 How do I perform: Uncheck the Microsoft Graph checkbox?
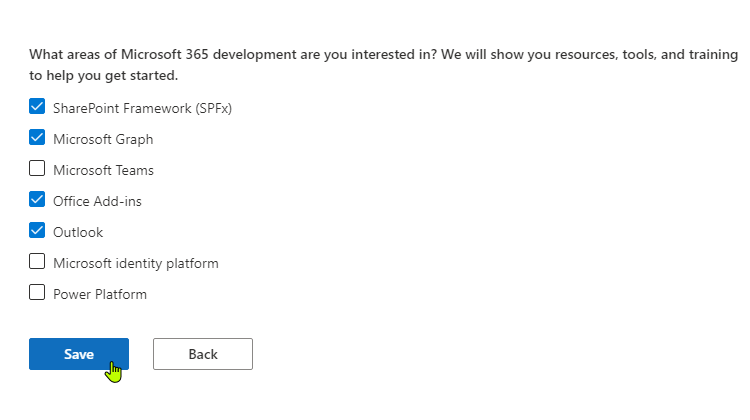37,138
